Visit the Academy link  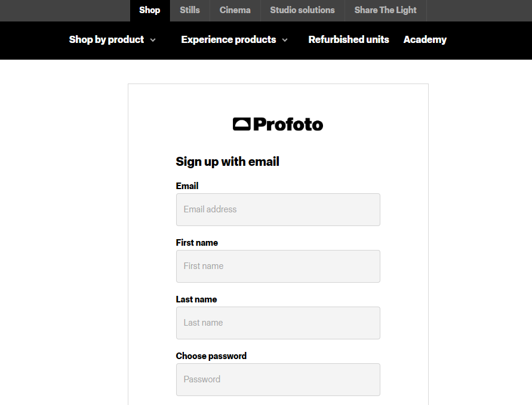[425, 39]
